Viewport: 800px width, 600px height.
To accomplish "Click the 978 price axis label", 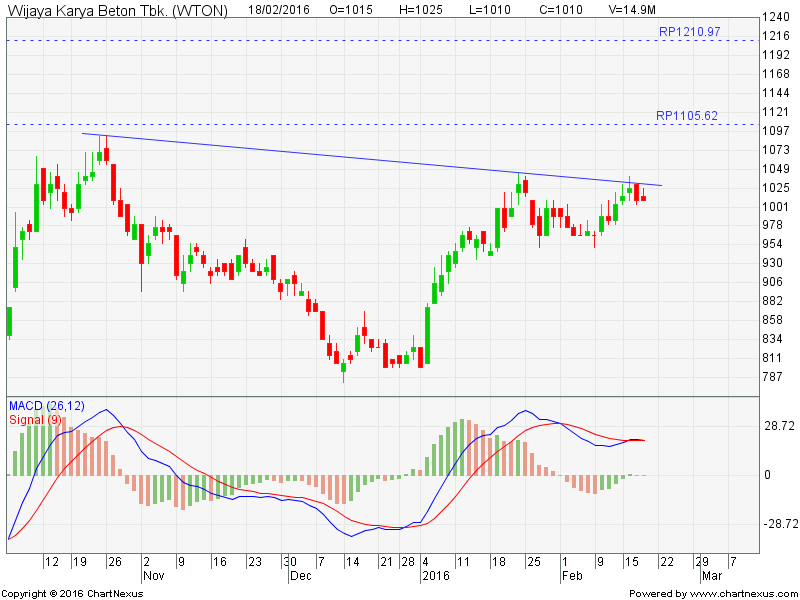I will click(772, 225).
